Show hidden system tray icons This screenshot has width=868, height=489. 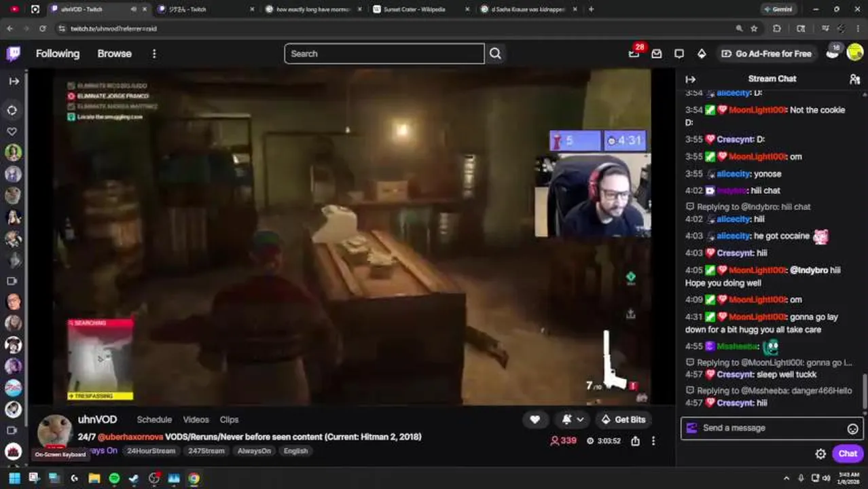coord(786,478)
